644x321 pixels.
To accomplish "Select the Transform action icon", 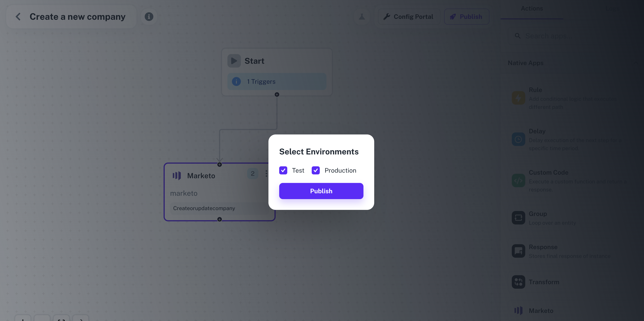I will tap(518, 282).
